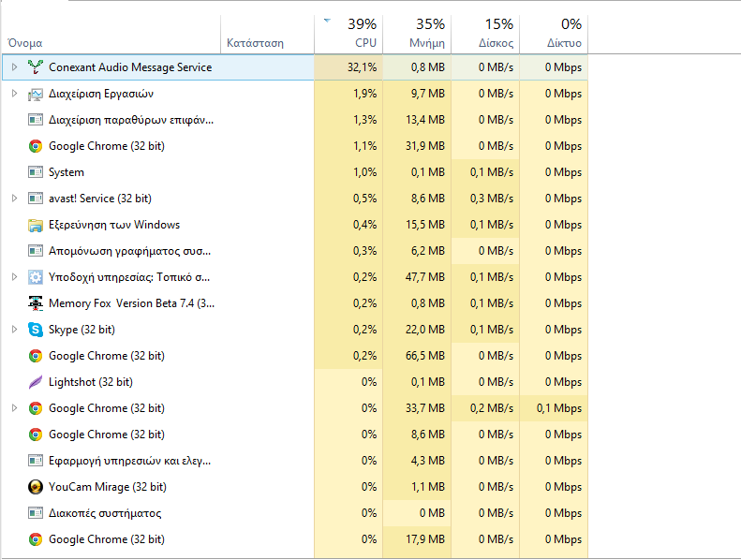
Task: Click the Conexant Audio Message Service icon
Action: [x=36, y=67]
